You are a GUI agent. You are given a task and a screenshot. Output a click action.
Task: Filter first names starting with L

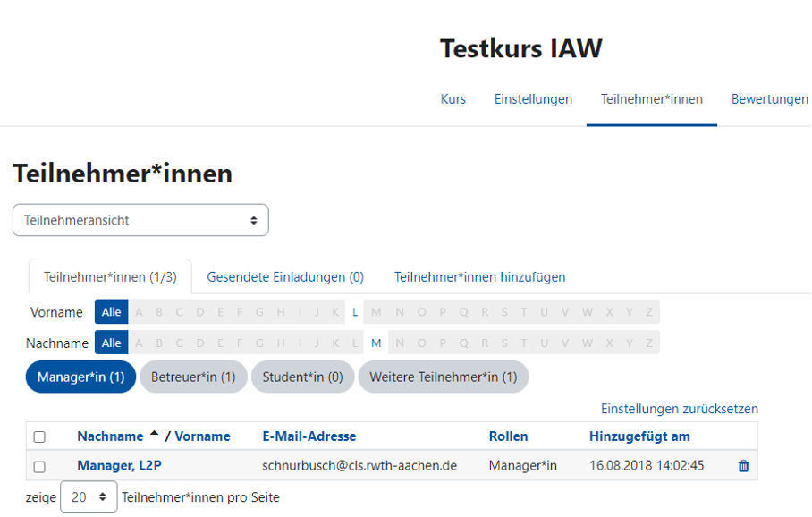point(354,311)
